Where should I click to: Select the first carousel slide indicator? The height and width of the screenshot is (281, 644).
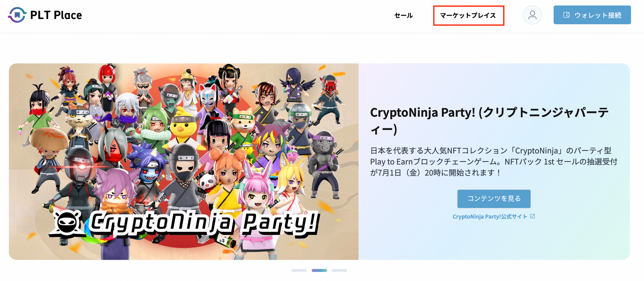click(299, 270)
